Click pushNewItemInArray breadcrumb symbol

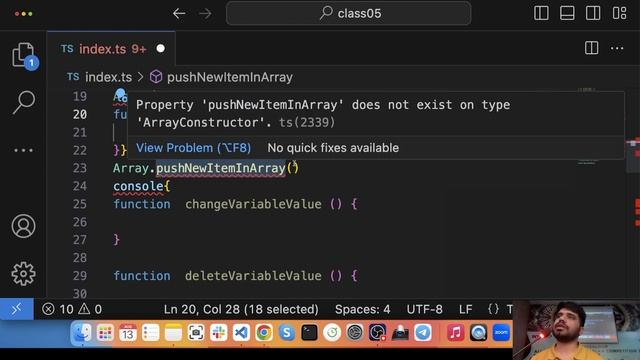[x=229, y=77]
